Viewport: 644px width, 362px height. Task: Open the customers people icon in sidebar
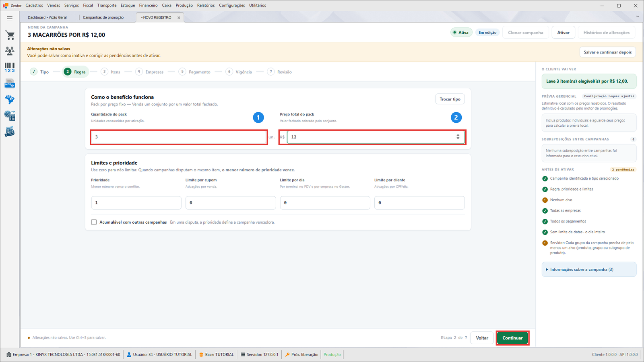pyautogui.click(x=10, y=51)
